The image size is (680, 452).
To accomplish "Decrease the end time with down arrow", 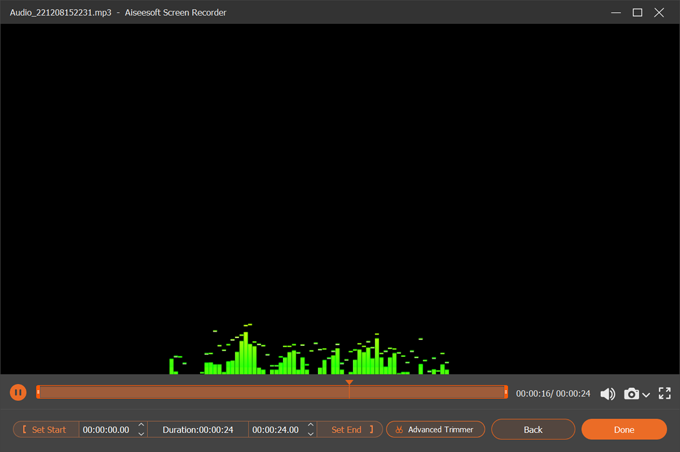I will 310,434.
